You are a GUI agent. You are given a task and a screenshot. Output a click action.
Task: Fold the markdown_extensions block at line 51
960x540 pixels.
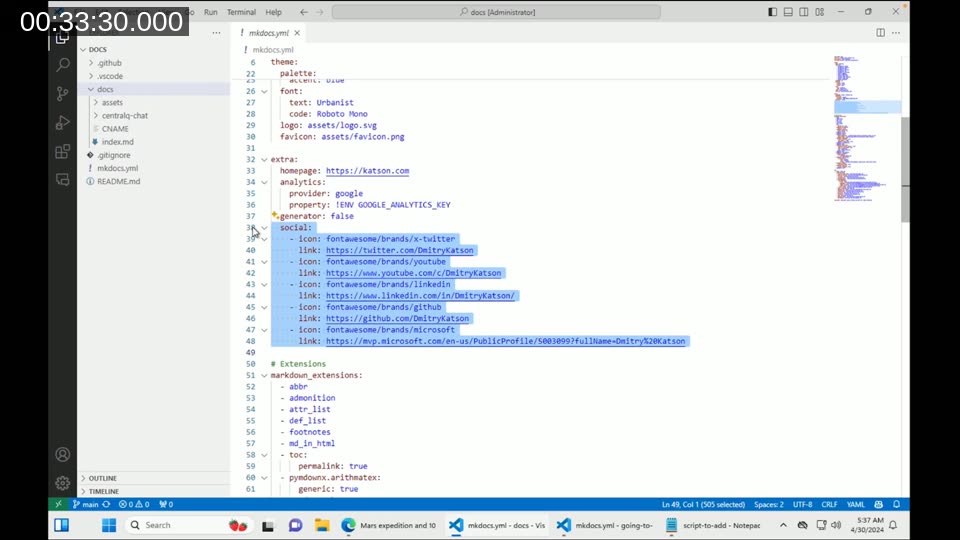click(264, 375)
